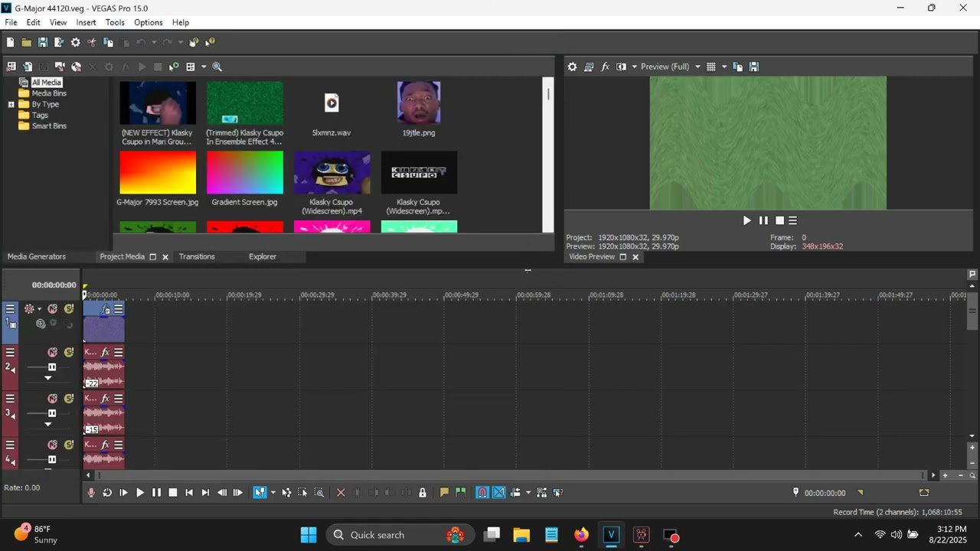Open the track 1 hamburger menu button
Image resolution: width=980 pixels, height=551 pixels.
click(x=10, y=309)
